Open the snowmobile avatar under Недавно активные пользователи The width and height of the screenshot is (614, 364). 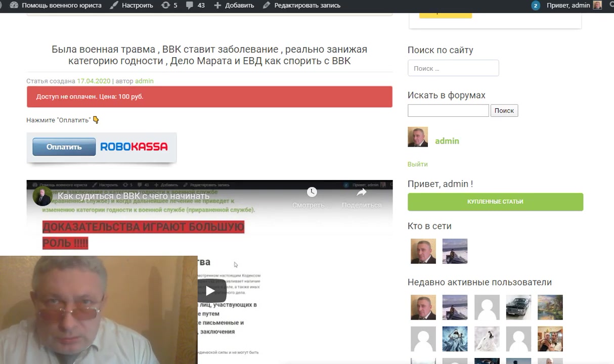[x=455, y=307]
